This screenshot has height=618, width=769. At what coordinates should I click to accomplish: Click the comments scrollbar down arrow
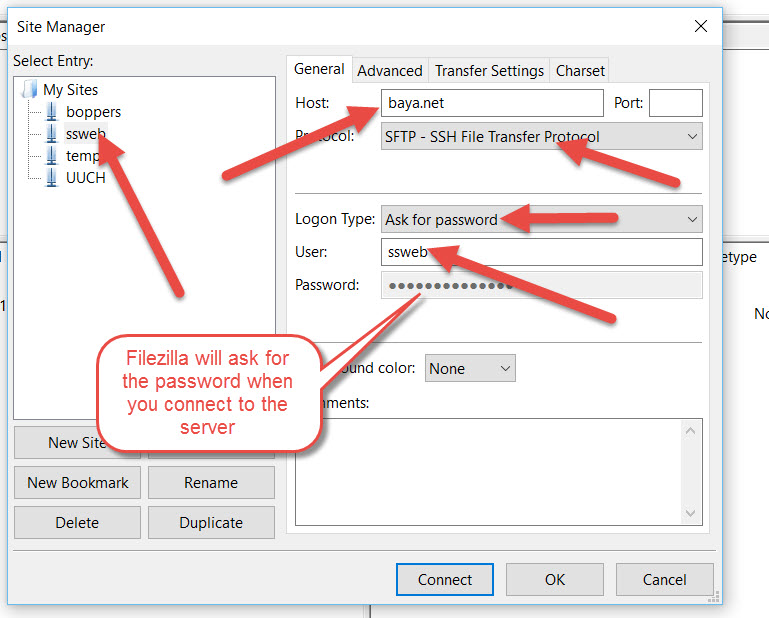pyautogui.click(x=691, y=514)
